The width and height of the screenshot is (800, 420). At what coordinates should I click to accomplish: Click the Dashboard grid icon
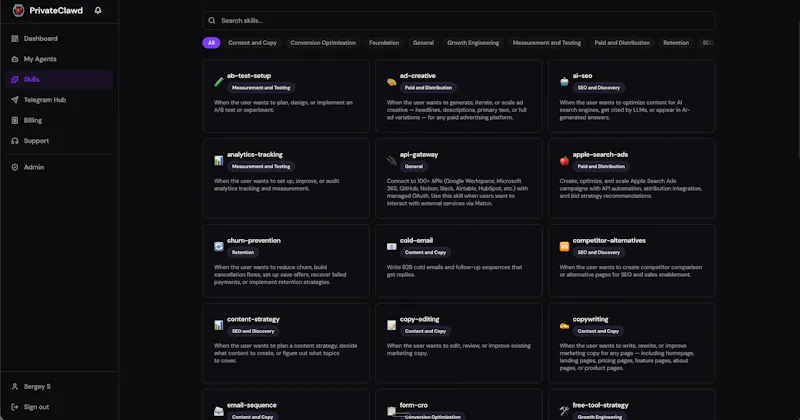(15, 38)
